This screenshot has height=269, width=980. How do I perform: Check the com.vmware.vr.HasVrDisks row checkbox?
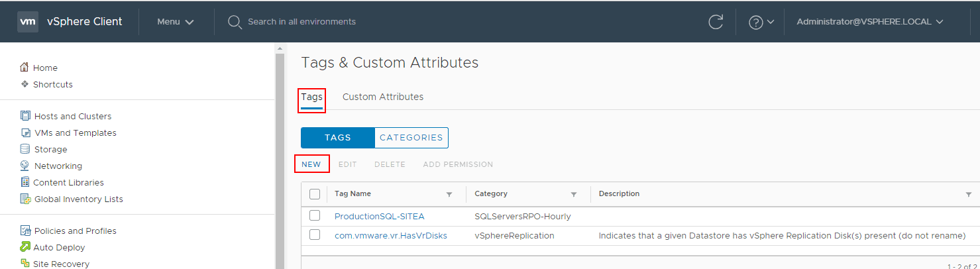(x=315, y=235)
